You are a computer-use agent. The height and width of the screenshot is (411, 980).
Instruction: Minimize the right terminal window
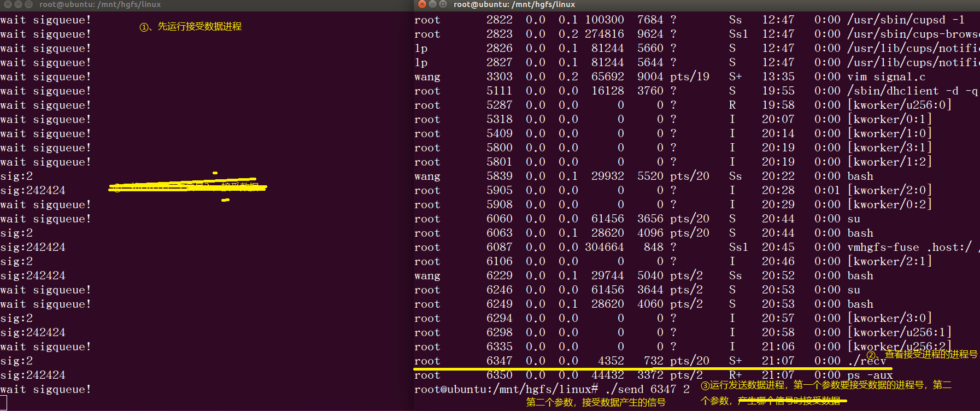point(432,4)
